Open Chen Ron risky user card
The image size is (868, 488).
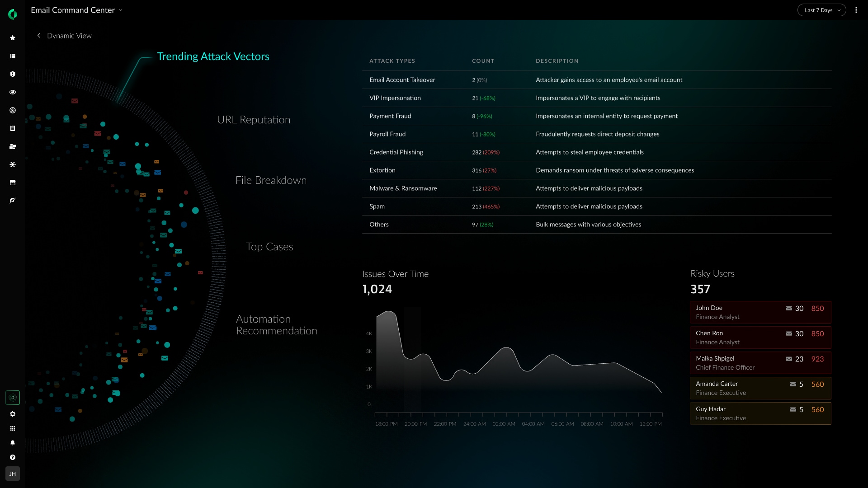pyautogui.click(x=760, y=338)
